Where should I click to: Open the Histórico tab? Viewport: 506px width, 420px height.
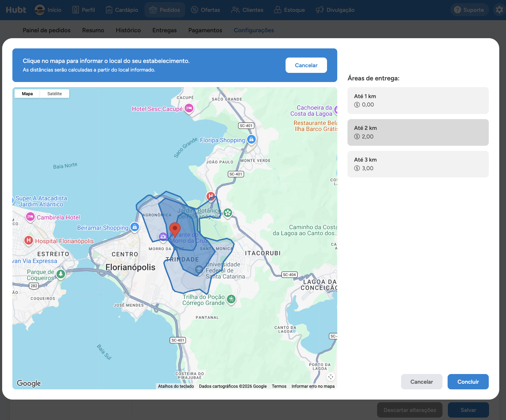[128, 30]
